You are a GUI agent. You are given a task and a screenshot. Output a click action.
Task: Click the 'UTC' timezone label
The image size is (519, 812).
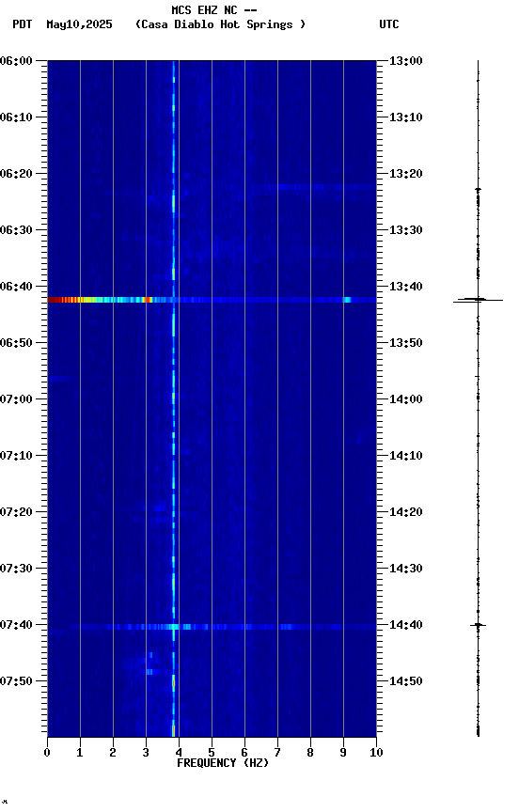(x=389, y=24)
